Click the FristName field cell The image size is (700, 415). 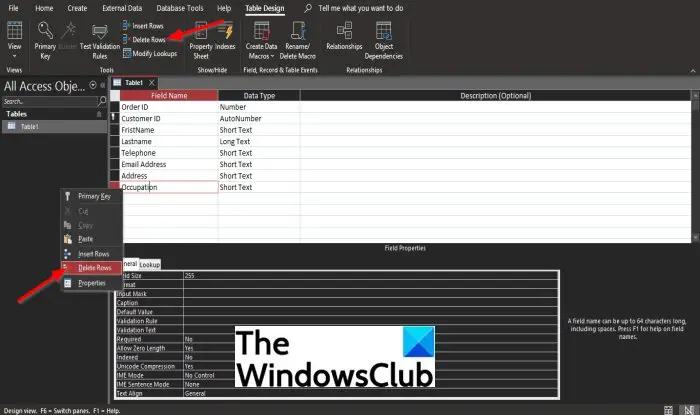169,130
